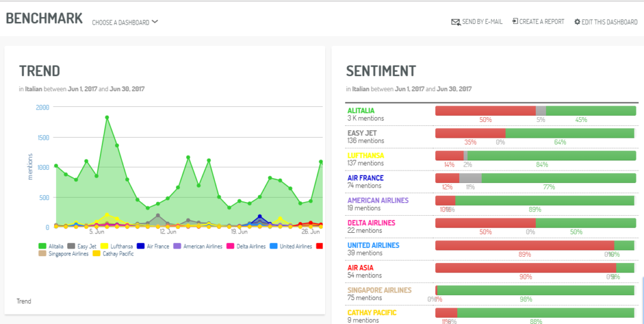Viewport: 644px width, 324px height.
Task: Click the '136 mentions' text
Action: [x=365, y=140]
